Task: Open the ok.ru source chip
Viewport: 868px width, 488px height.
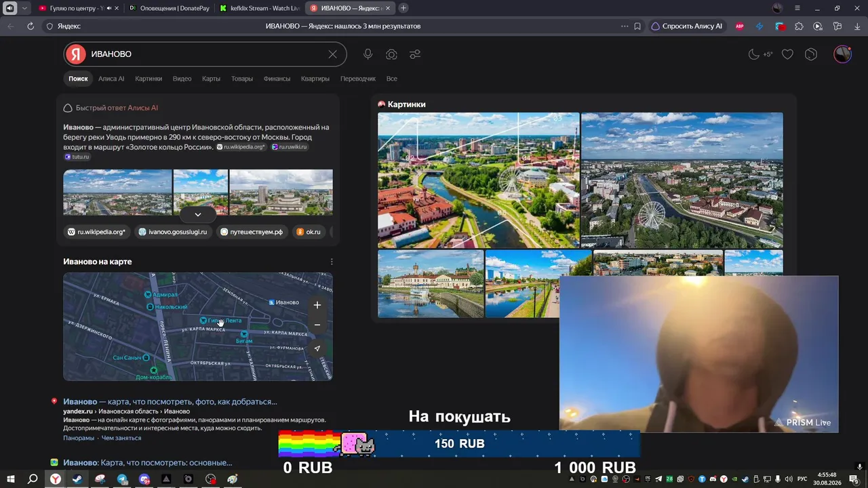Action: point(309,232)
